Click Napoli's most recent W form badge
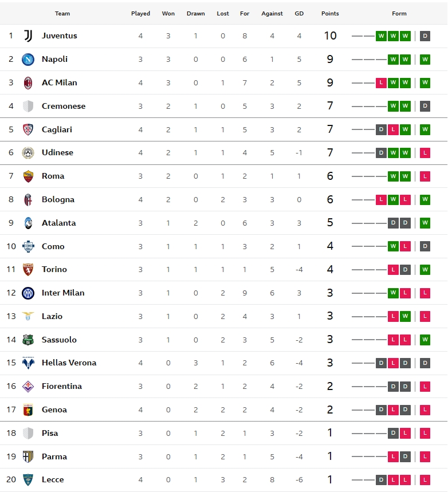This screenshot has width=448, height=492. (425, 60)
